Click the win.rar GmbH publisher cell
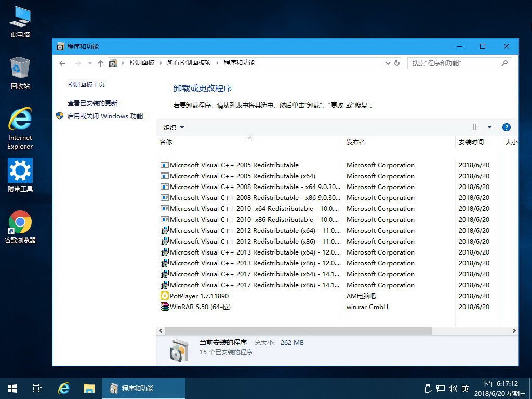The width and height of the screenshot is (532, 399). [x=367, y=307]
